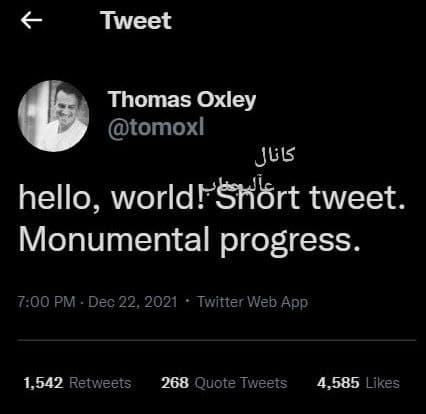View the Quote Tweets list label
The width and height of the screenshot is (426, 414).
(x=241, y=383)
